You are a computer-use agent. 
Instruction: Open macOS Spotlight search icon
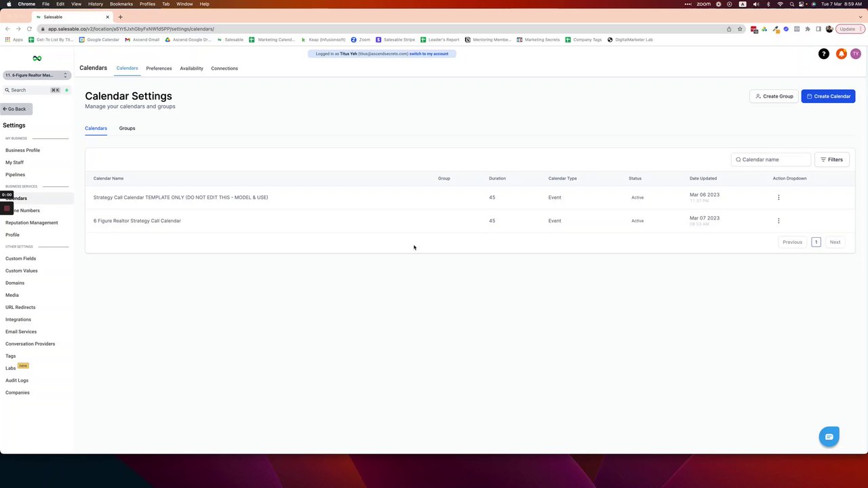pyautogui.click(x=792, y=4)
